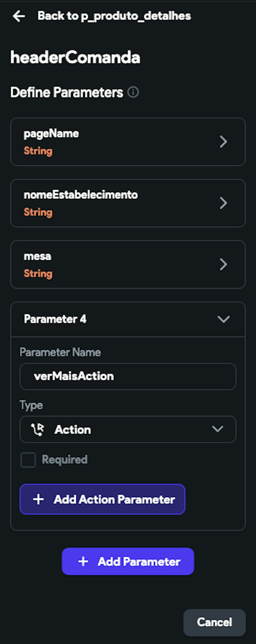This screenshot has height=644, width=256.
Task: Expand nomeEstabelecimento parameter via its chevron
Action: (x=223, y=203)
